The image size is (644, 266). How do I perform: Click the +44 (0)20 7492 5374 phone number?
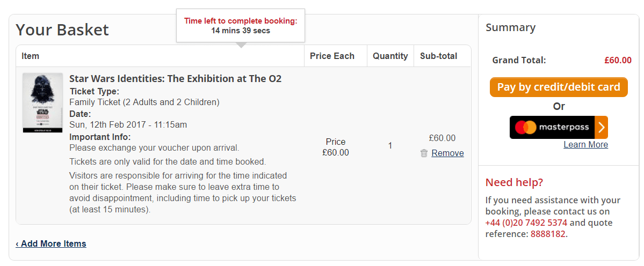[x=526, y=223]
